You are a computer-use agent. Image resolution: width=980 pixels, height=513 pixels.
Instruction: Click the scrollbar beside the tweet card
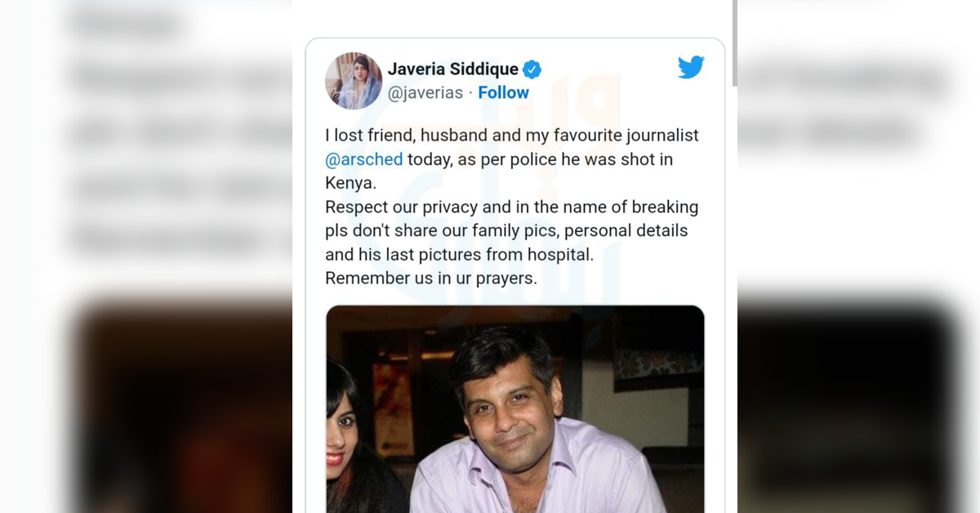[x=735, y=41]
